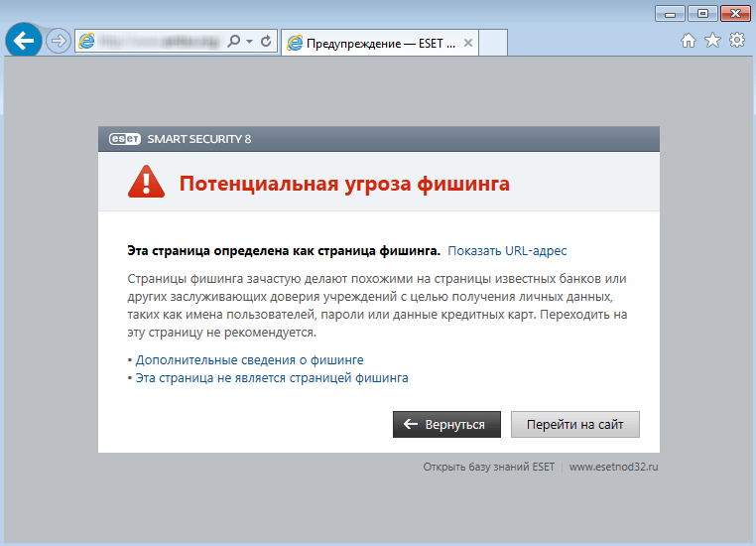Click the red phishing warning triangle icon
The width and height of the screenshot is (756, 546).
coord(146,182)
